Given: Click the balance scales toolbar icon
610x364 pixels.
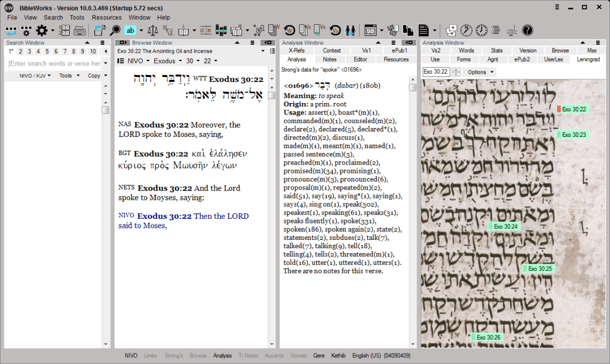Looking at the screenshot, I should coord(153,30).
